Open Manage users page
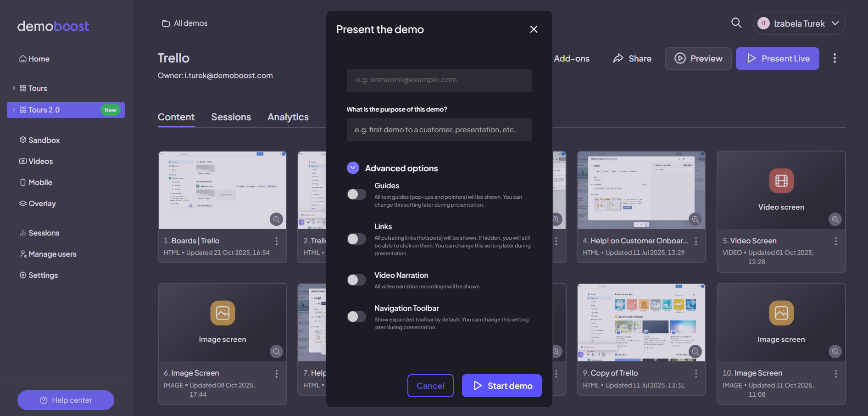This screenshot has width=868, height=416. [48, 254]
